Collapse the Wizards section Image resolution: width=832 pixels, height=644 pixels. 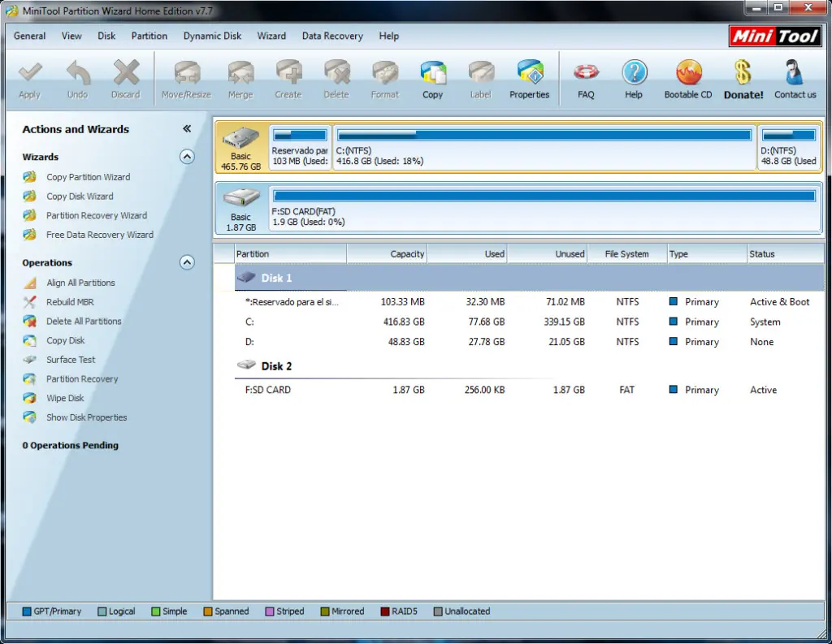187,157
